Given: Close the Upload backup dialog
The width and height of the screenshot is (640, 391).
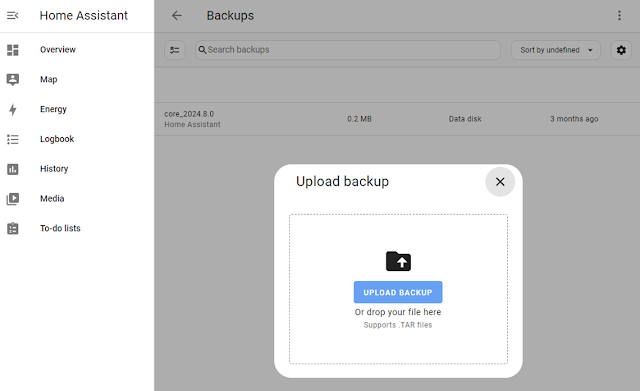Looking at the screenshot, I should tap(500, 182).
